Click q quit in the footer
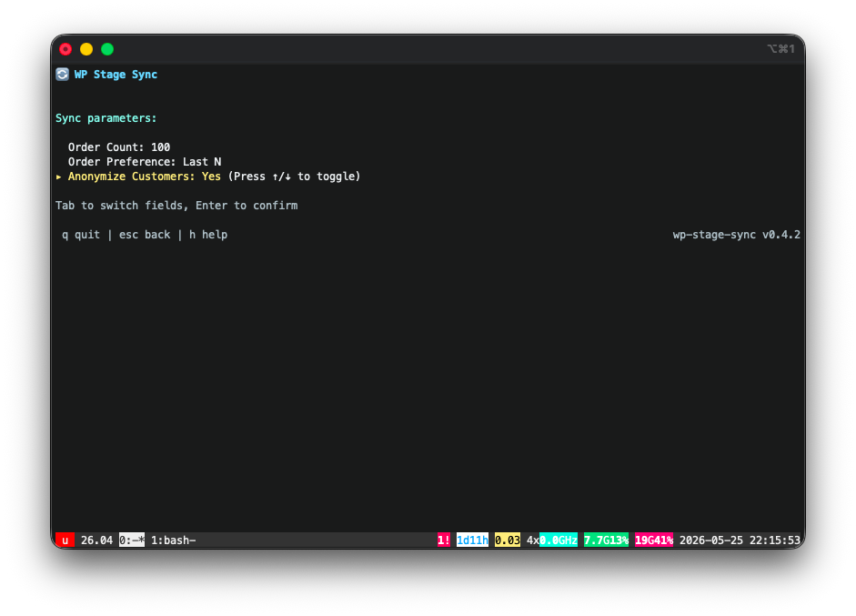The width and height of the screenshot is (856, 616). tap(81, 234)
